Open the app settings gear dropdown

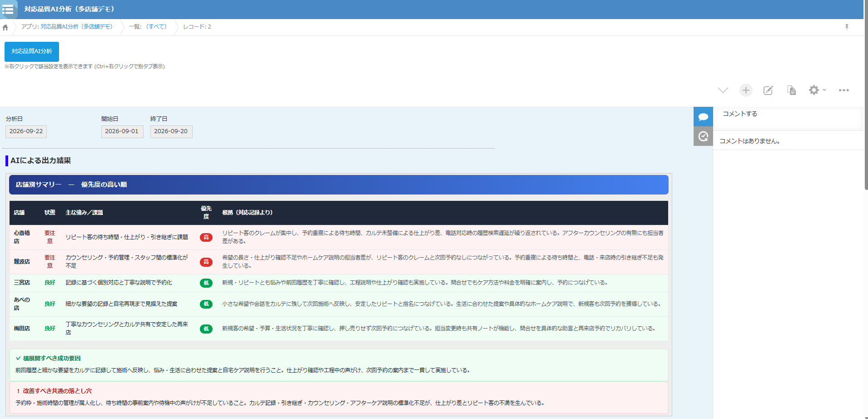pos(817,90)
